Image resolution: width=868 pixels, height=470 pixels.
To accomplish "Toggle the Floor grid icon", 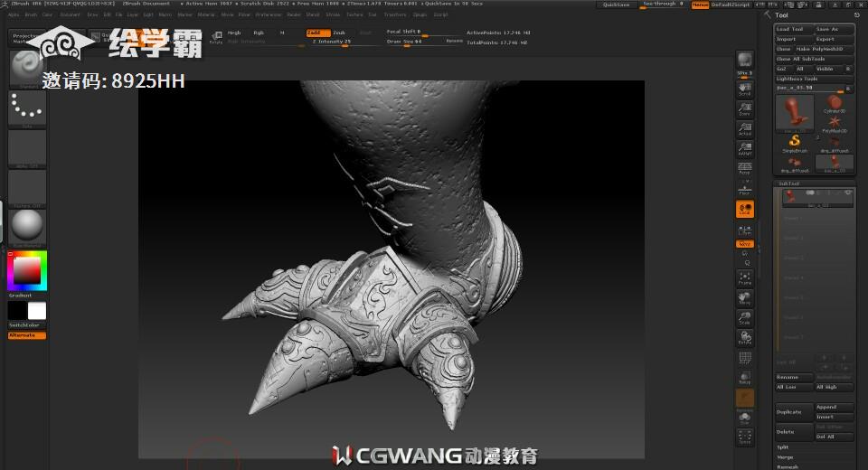I will click(x=744, y=188).
